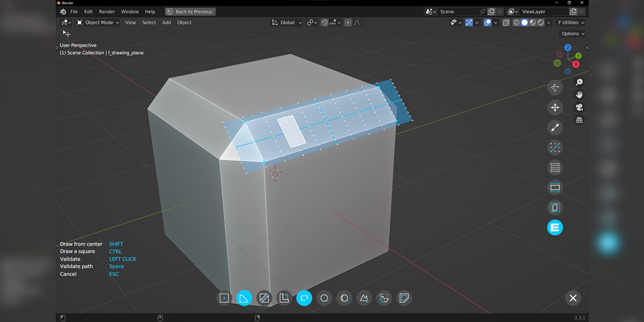Open the Add menu
This screenshot has height=322, width=644.
[x=166, y=23]
